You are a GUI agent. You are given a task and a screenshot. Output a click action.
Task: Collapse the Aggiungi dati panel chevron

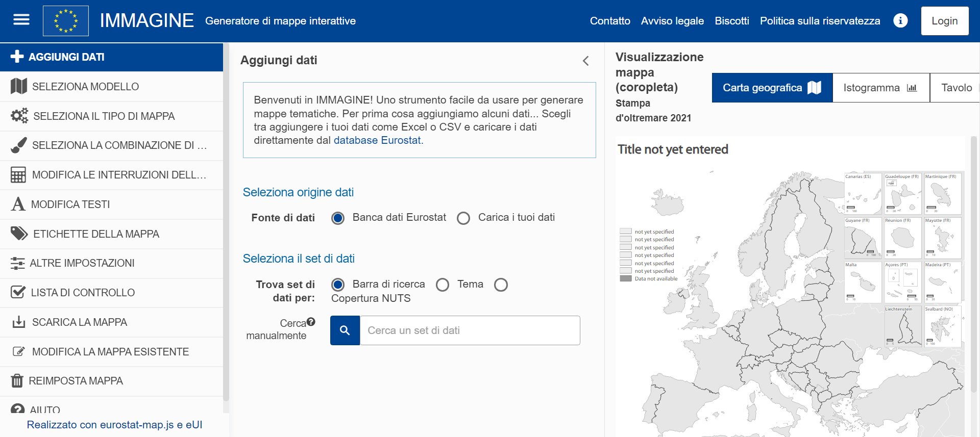586,61
